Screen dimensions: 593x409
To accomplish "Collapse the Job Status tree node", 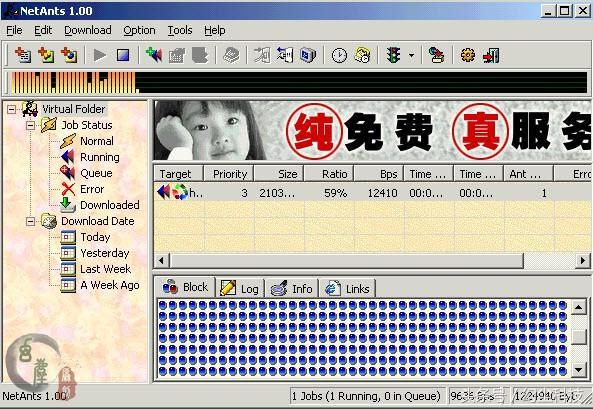I will (x=31, y=125).
